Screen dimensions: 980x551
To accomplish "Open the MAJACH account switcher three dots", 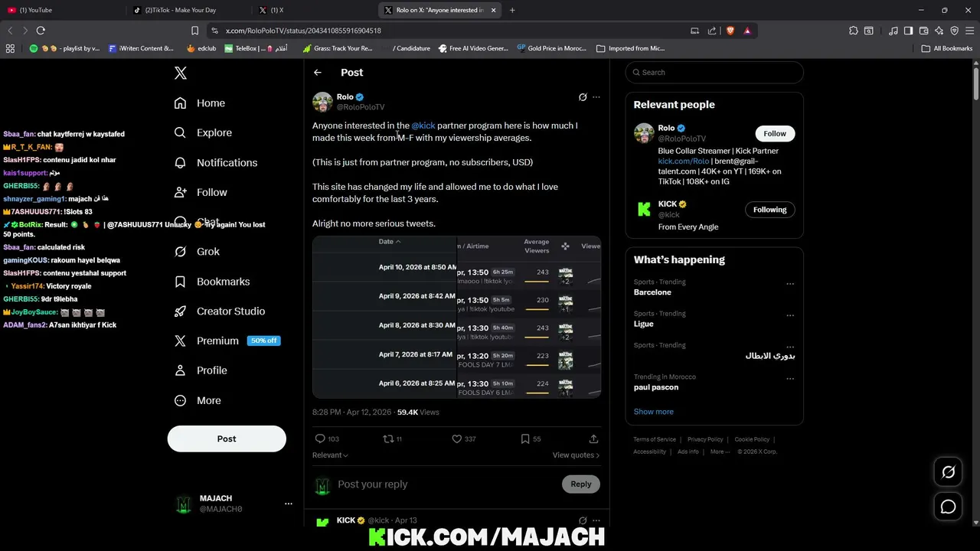I will pos(289,504).
